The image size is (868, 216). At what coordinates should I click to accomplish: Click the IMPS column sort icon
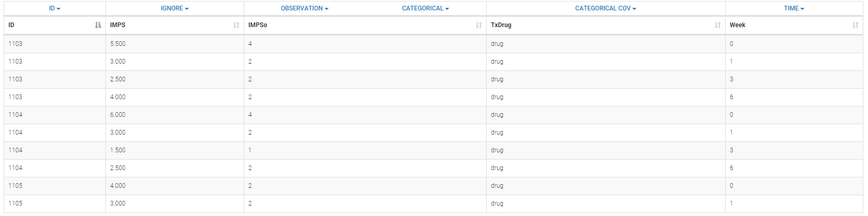pos(236,25)
